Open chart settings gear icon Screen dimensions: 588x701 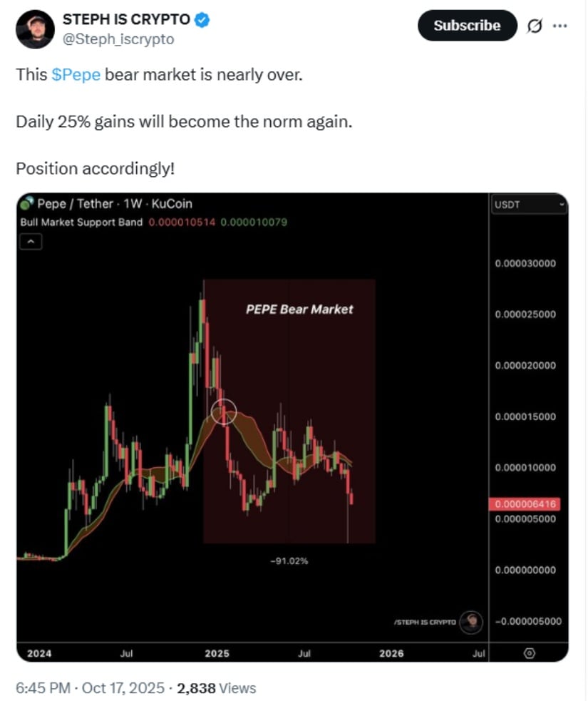(530, 653)
